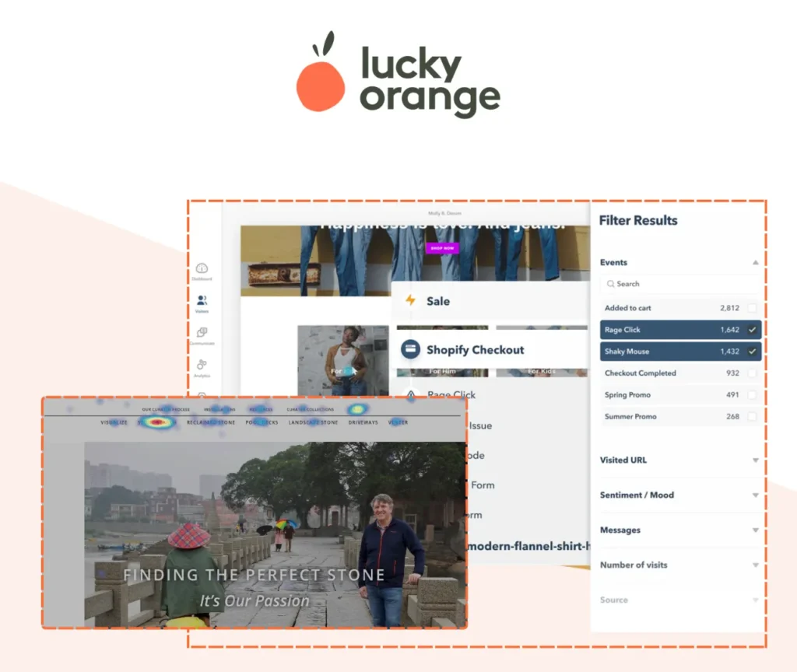Expand the Visited URL filter
797x672 pixels.
coord(755,460)
